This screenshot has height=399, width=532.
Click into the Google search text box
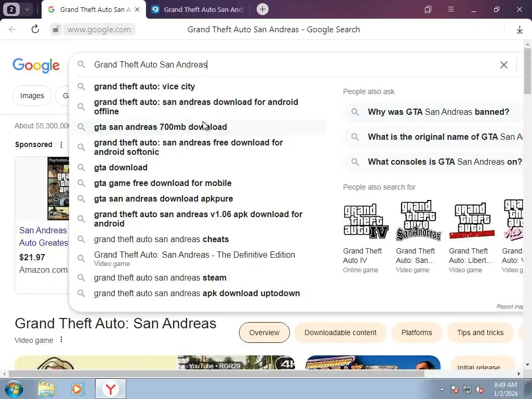tap(292, 64)
